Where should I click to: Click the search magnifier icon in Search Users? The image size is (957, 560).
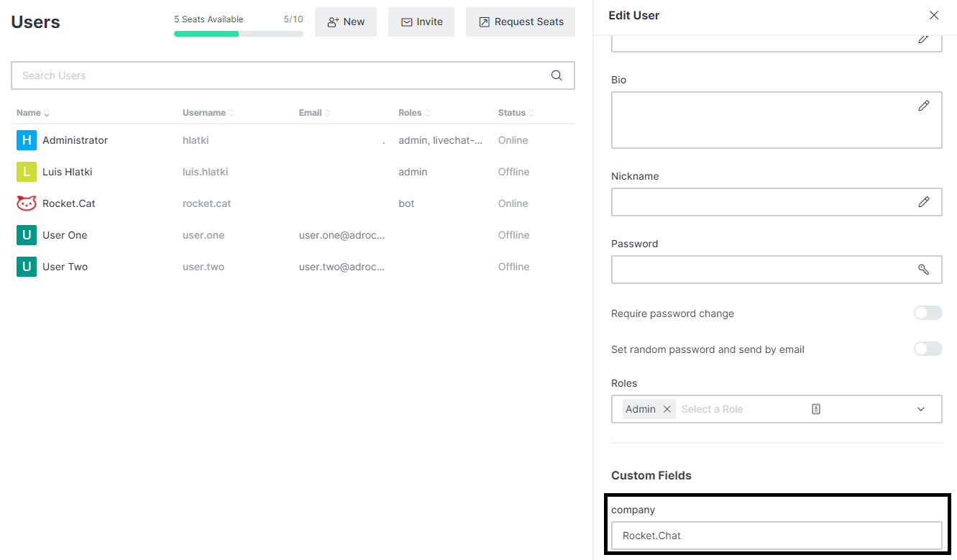click(556, 75)
